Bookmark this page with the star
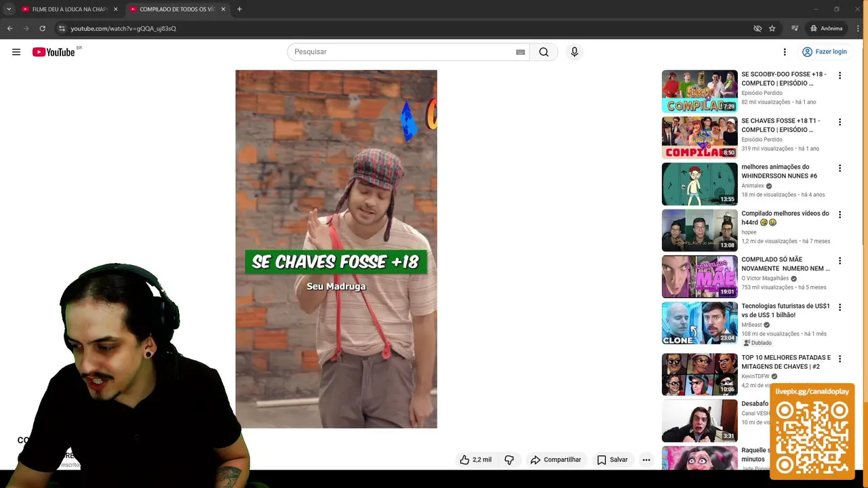The width and height of the screenshot is (868, 488). pos(772,28)
